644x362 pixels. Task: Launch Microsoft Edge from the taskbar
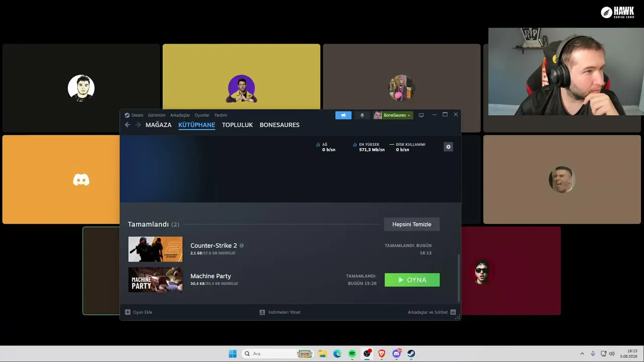click(x=337, y=353)
